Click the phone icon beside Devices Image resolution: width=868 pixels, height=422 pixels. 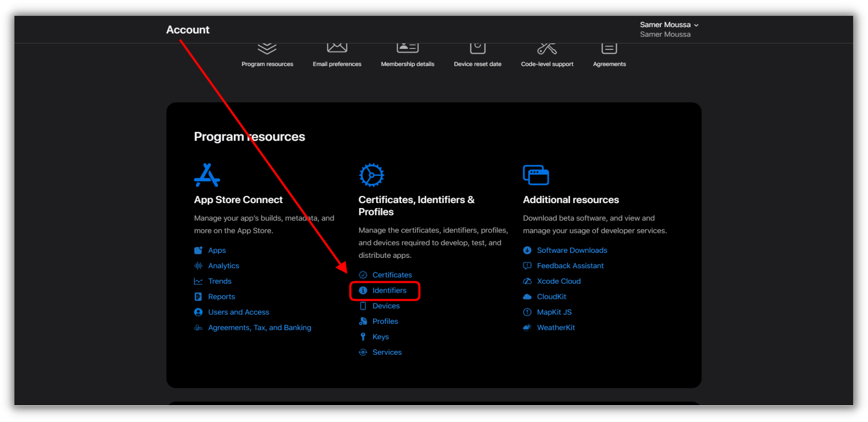click(x=363, y=306)
